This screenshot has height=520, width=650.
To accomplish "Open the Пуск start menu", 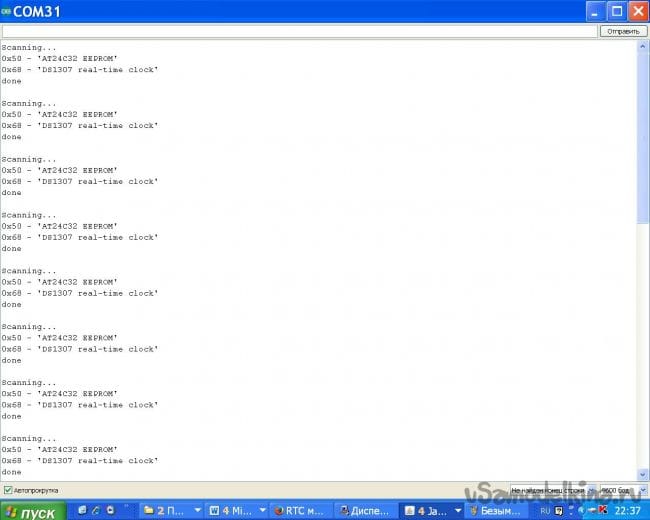I will pos(33,511).
